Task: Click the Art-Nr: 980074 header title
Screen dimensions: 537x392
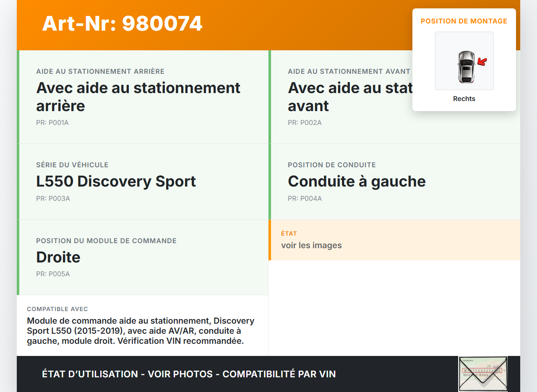Action: click(x=122, y=23)
